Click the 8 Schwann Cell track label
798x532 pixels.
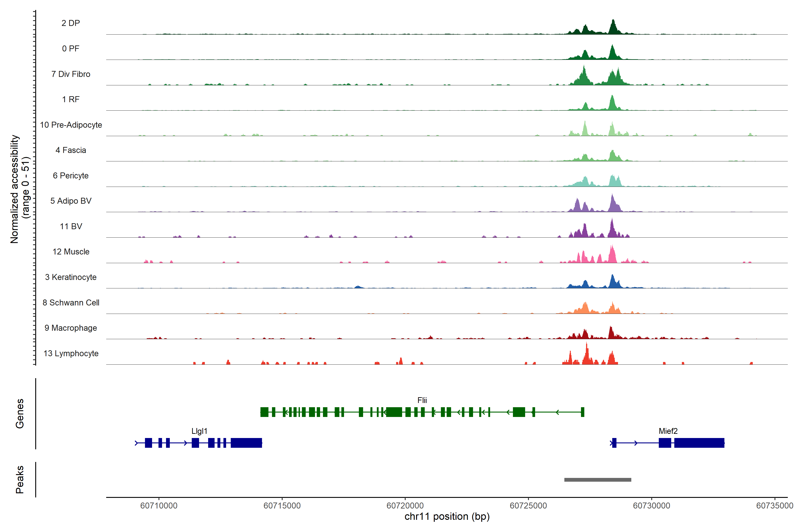pos(70,303)
